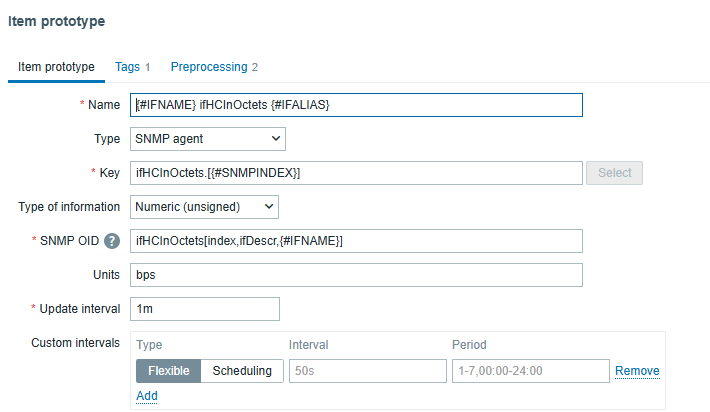Click the Period field with 1-7,00:00-24:00
Image resolution: width=710 pixels, height=412 pixels.
pyautogui.click(x=530, y=371)
